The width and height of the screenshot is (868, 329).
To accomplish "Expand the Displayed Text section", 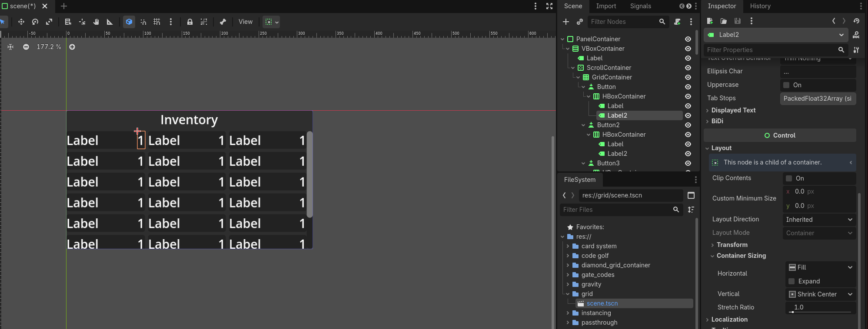I will point(733,110).
